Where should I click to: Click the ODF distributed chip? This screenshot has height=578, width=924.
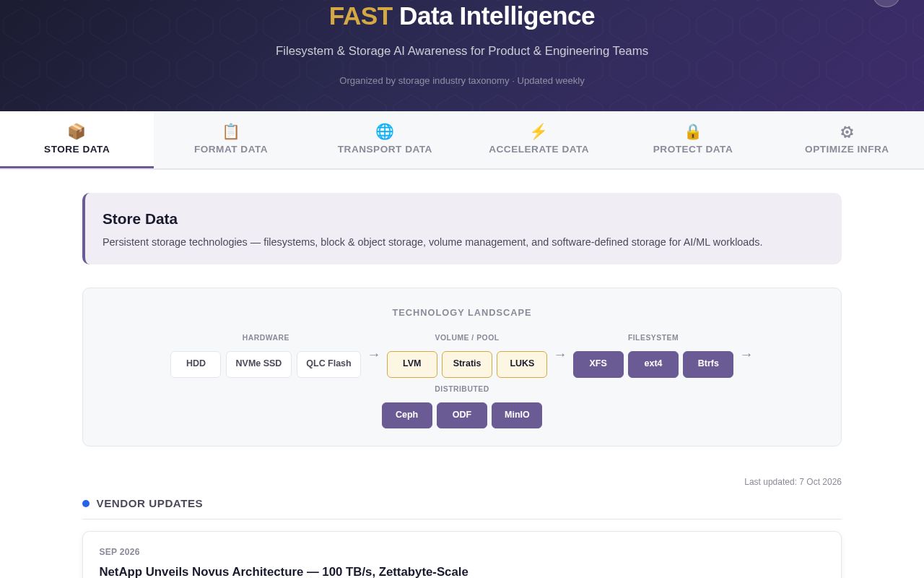coord(462,415)
